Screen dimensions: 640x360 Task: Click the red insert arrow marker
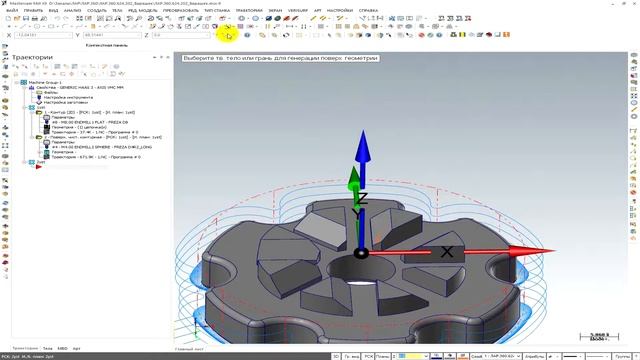tap(39, 167)
